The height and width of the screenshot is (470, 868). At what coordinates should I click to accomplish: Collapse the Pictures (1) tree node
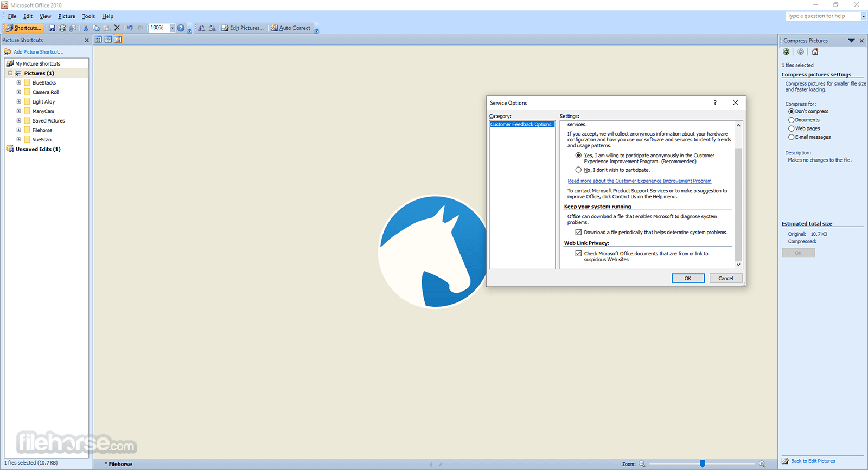10,73
